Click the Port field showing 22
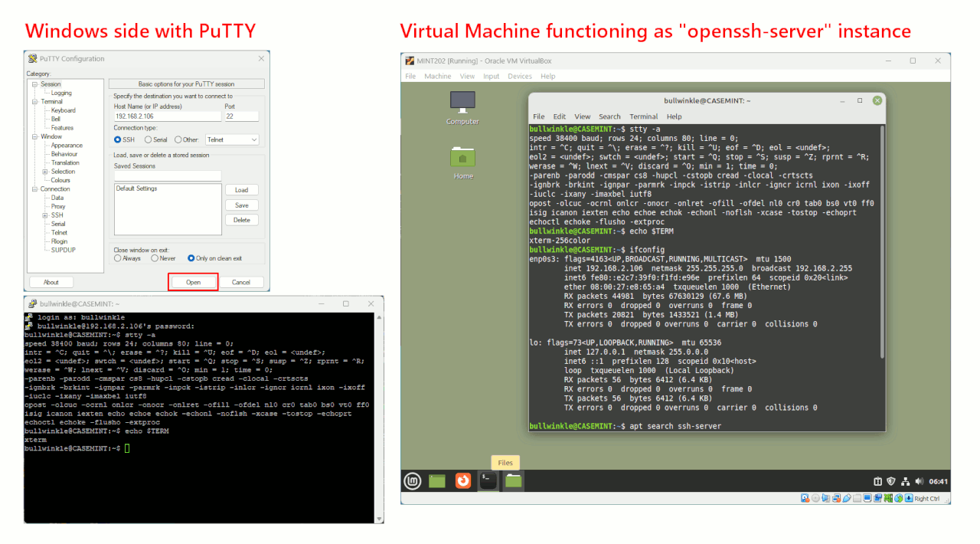The height and width of the screenshot is (544, 980). pyautogui.click(x=241, y=116)
